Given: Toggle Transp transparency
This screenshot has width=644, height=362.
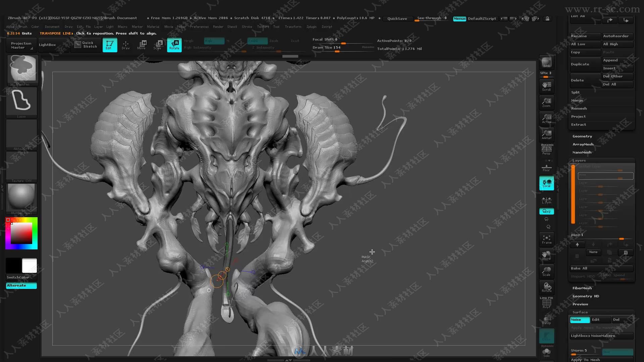Looking at the screenshot, I should (x=546, y=319).
